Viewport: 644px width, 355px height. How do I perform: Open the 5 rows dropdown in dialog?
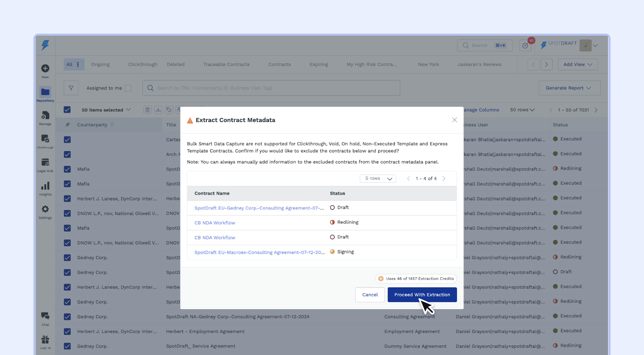click(378, 179)
